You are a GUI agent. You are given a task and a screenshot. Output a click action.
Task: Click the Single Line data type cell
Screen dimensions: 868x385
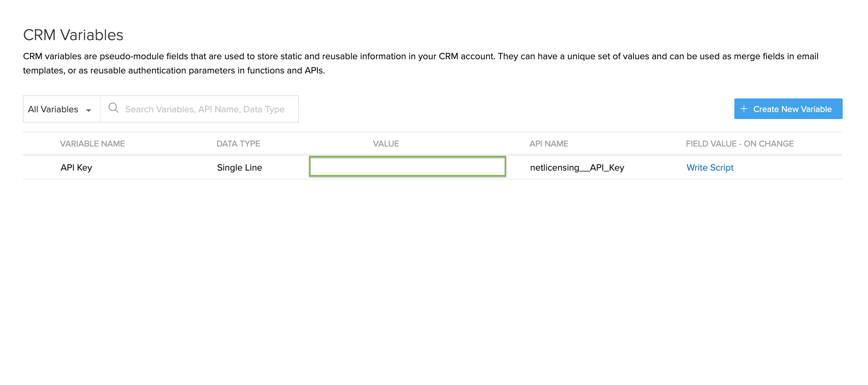pyautogui.click(x=239, y=168)
